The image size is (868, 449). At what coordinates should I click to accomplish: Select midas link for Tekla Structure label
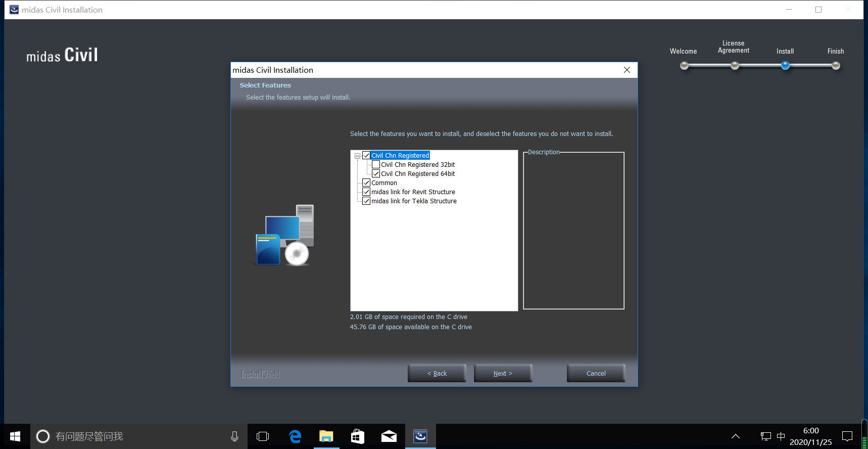pyautogui.click(x=414, y=201)
